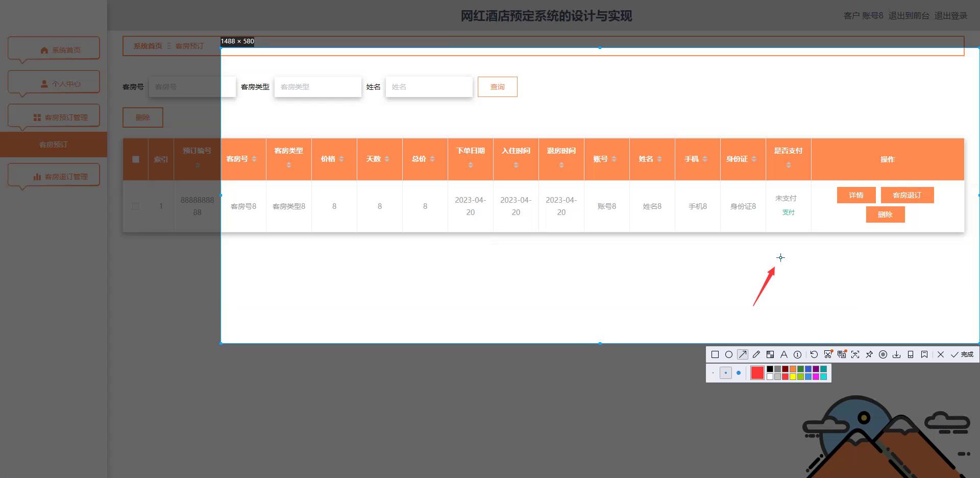
Task: Click the green 支付 link
Action: tap(789, 212)
